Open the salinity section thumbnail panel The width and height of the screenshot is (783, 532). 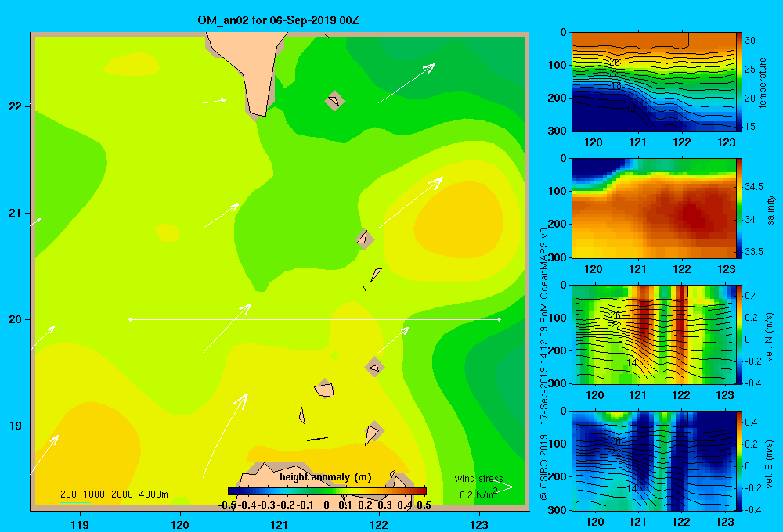[653, 208]
